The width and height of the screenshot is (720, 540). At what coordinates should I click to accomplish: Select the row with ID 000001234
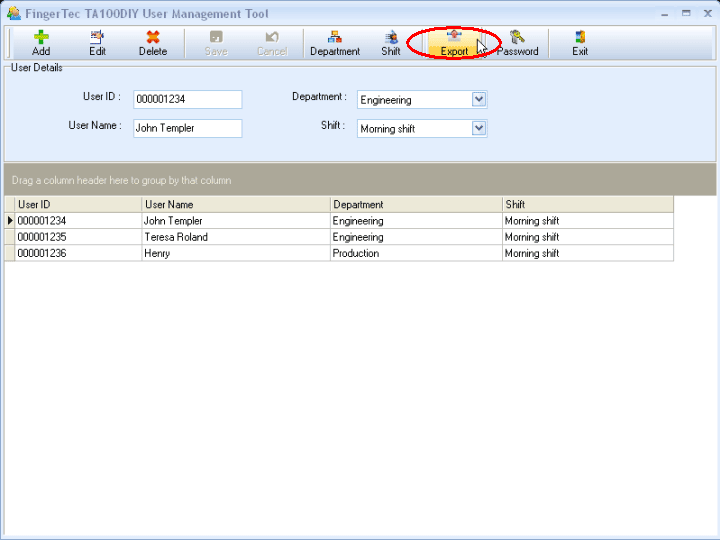click(x=339, y=221)
